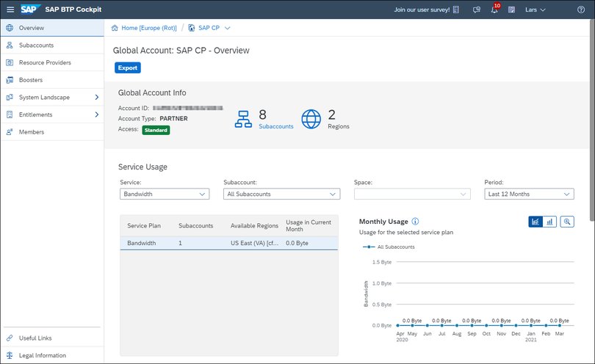Click the large subaccounts hierarchy icon
Screen dimensions: 595x364
point(243,119)
